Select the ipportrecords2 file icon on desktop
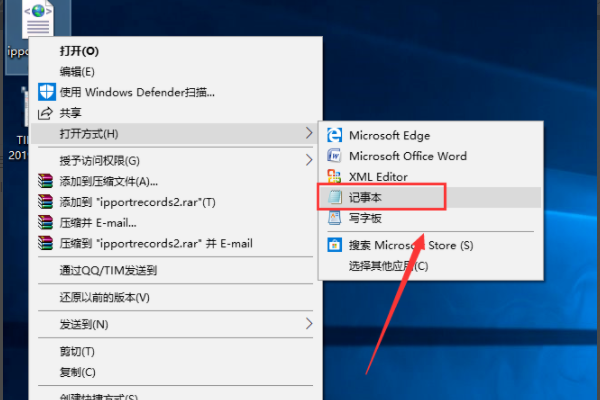The height and width of the screenshot is (400, 600). (38, 19)
